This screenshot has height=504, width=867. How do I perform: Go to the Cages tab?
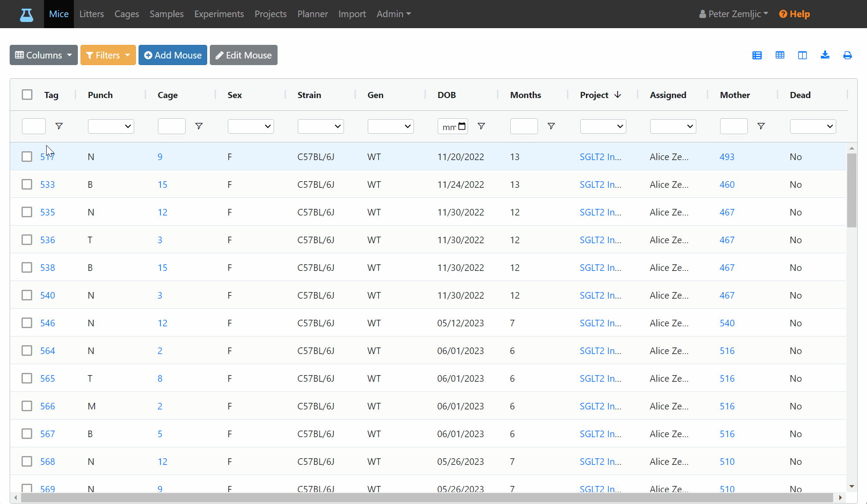coord(127,14)
